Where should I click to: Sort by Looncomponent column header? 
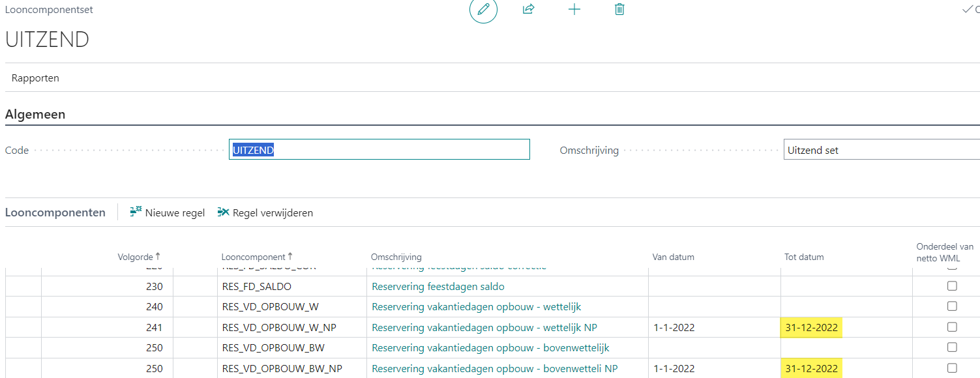point(254,257)
